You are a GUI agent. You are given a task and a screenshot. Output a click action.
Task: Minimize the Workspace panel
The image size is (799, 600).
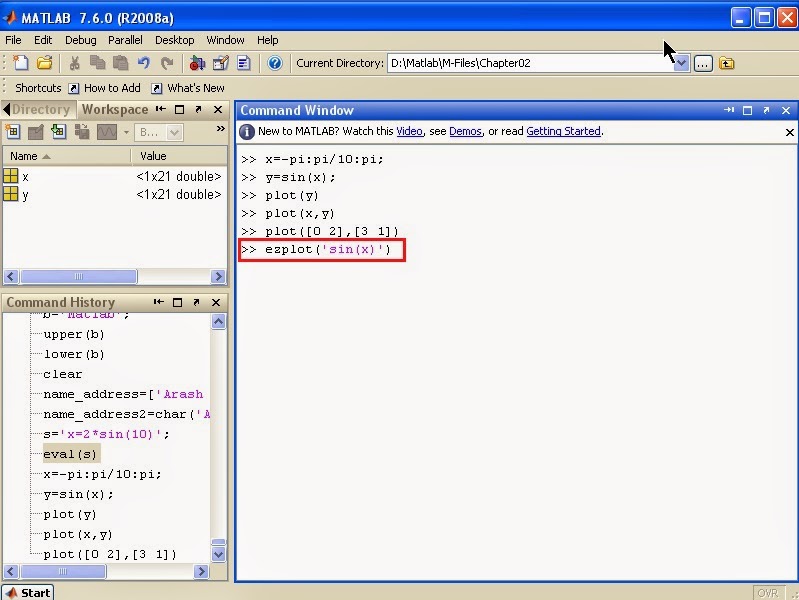161,109
